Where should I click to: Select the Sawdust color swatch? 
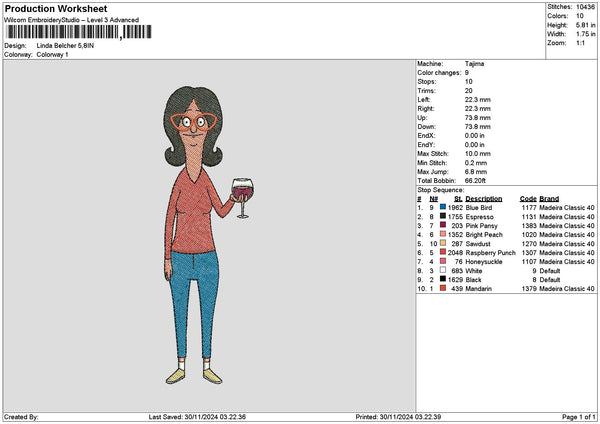click(x=443, y=243)
